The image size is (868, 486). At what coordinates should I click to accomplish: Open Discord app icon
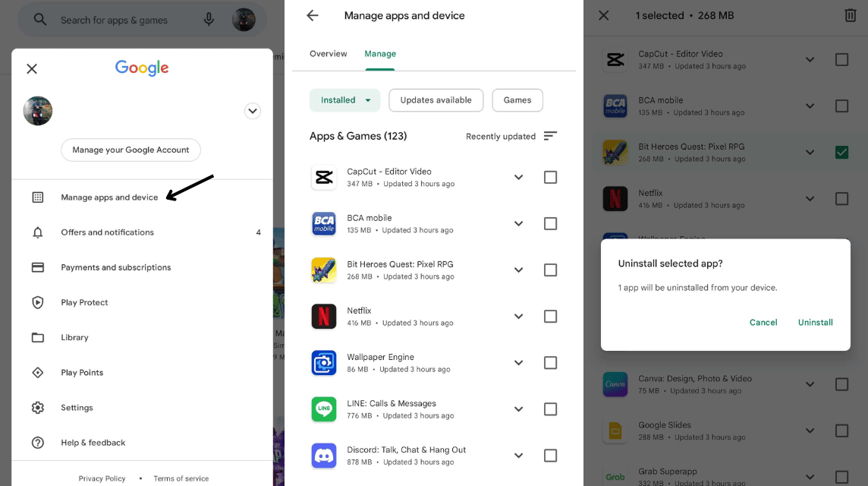coord(324,456)
